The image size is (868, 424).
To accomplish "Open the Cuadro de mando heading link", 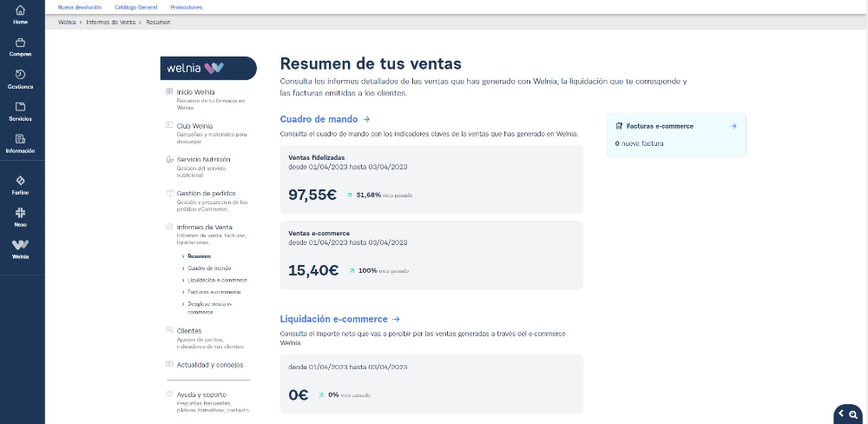I will [319, 119].
